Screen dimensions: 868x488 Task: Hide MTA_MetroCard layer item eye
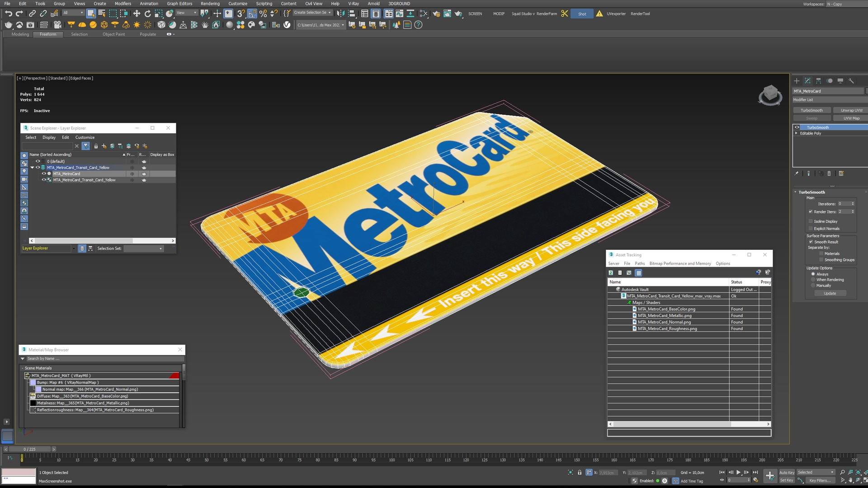(x=44, y=174)
